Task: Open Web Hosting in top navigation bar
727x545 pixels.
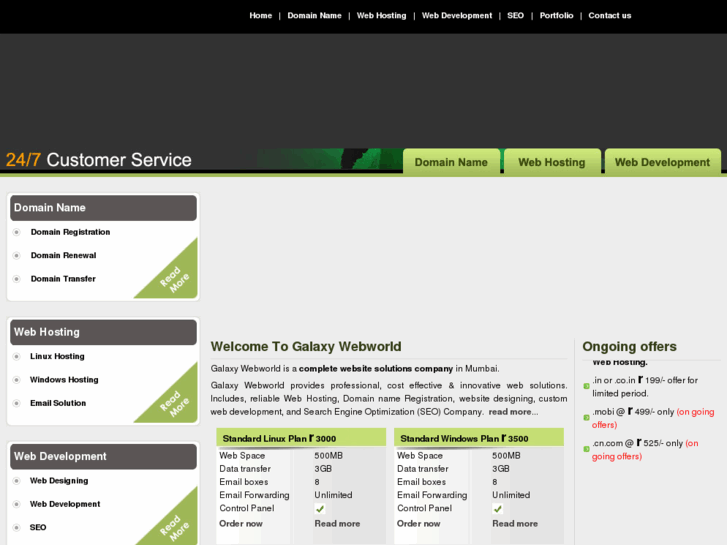Action: (381, 15)
